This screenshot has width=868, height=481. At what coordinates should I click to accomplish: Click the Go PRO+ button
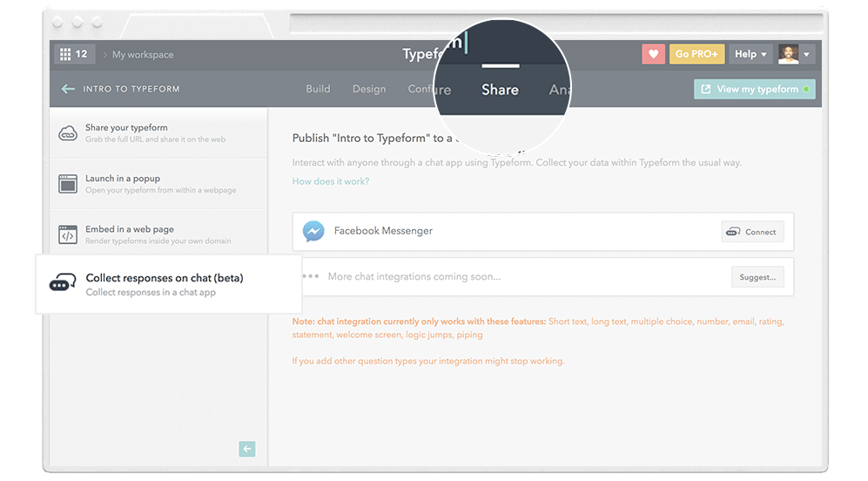[696, 54]
